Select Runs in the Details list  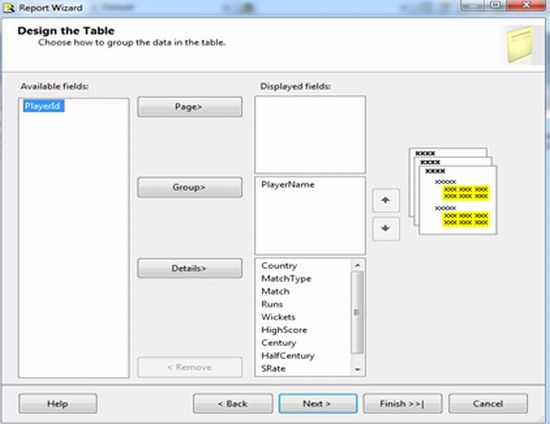click(272, 304)
